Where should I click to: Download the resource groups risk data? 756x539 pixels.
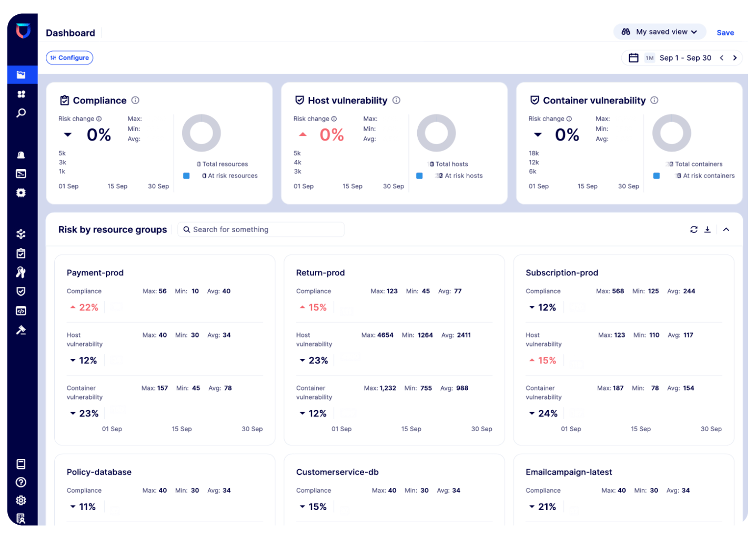(708, 229)
